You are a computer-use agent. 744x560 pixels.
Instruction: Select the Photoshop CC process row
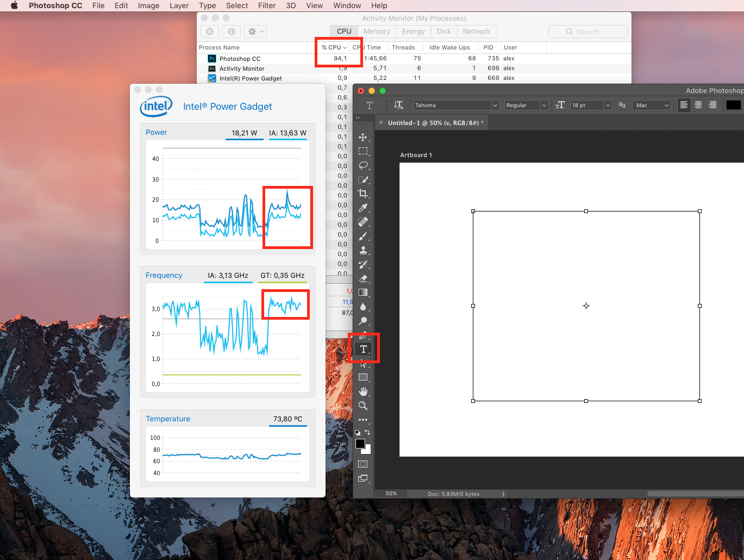tap(414, 58)
